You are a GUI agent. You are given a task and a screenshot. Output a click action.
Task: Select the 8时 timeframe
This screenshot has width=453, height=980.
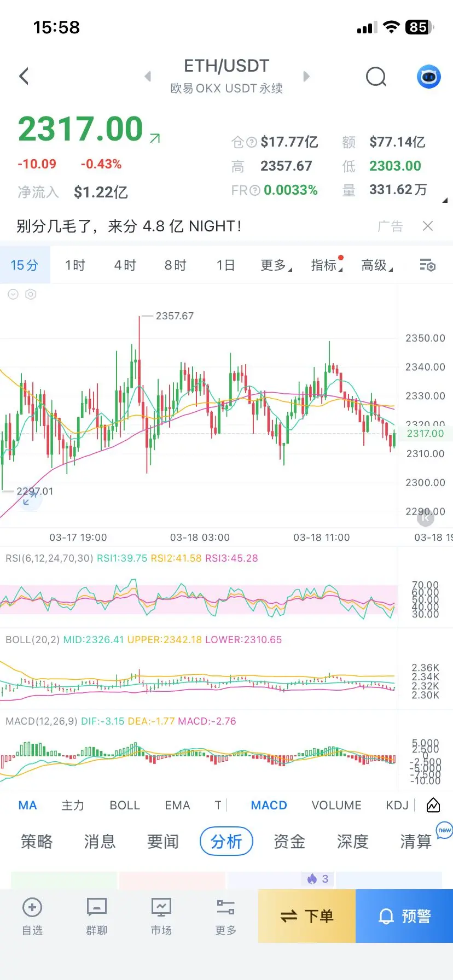point(175,265)
